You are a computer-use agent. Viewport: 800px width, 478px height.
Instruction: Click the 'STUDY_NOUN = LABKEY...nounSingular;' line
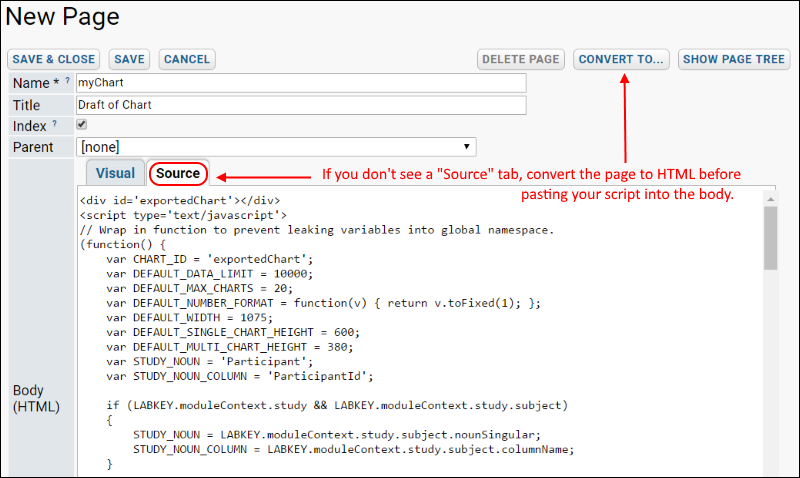pos(337,435)
